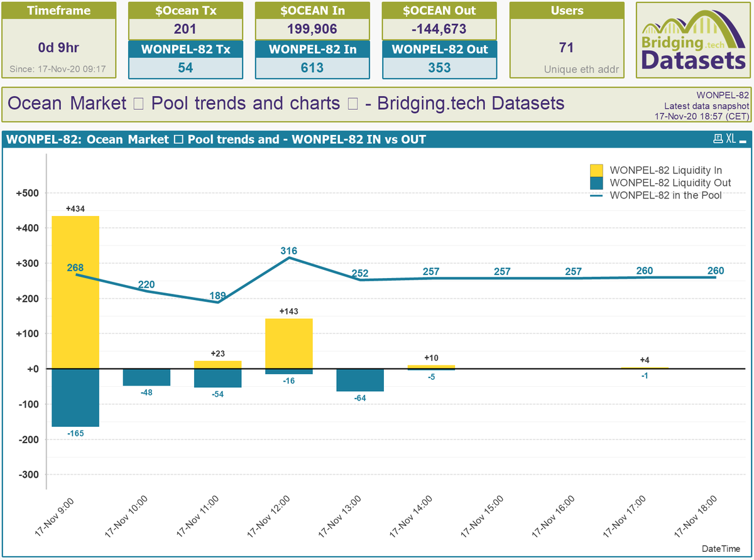Image resolution: width=754 pixels, height=560 pixels.
Task: Click the WONPEL-82 In value 613
Action: pos(312,68)
